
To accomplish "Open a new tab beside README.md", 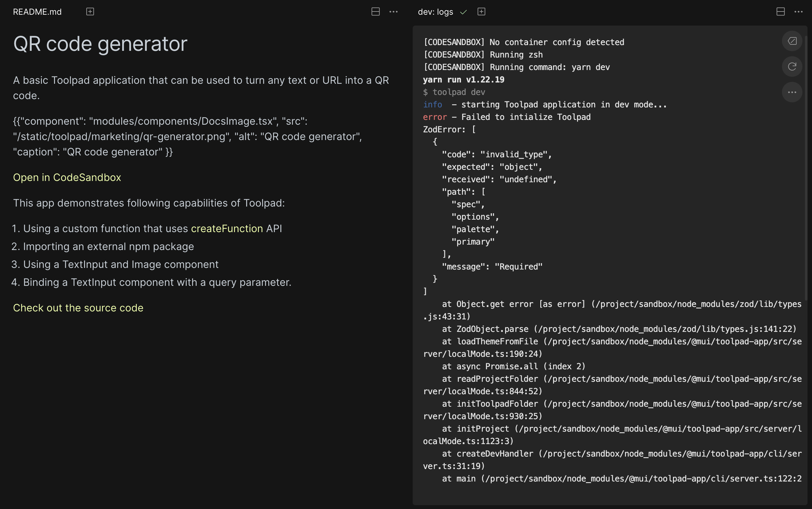I will click(90, 12).
